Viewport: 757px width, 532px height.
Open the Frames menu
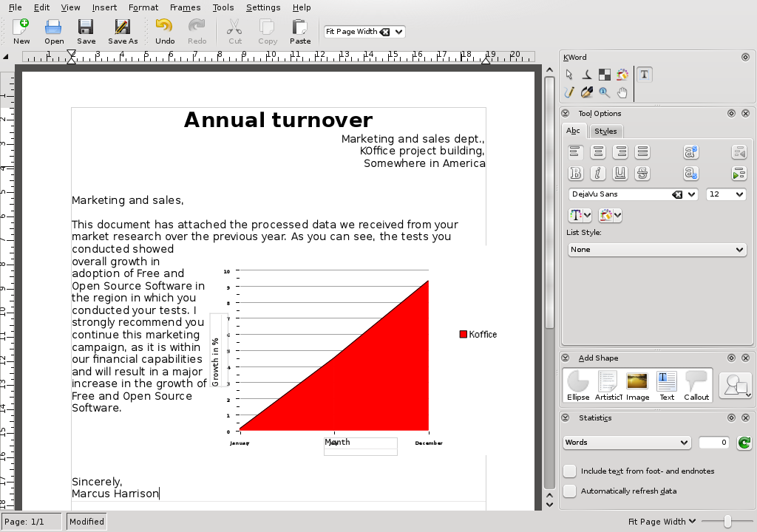(x=185, y=7)
